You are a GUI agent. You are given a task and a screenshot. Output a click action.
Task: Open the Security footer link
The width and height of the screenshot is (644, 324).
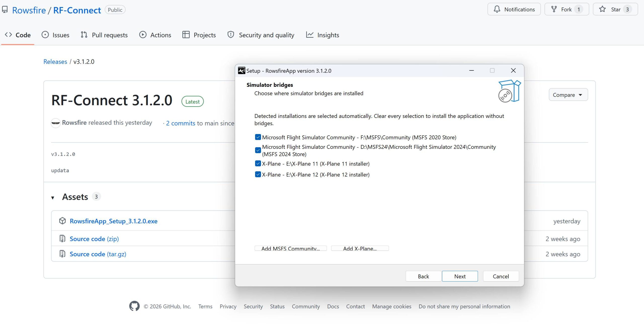click(x=253, y=306)
